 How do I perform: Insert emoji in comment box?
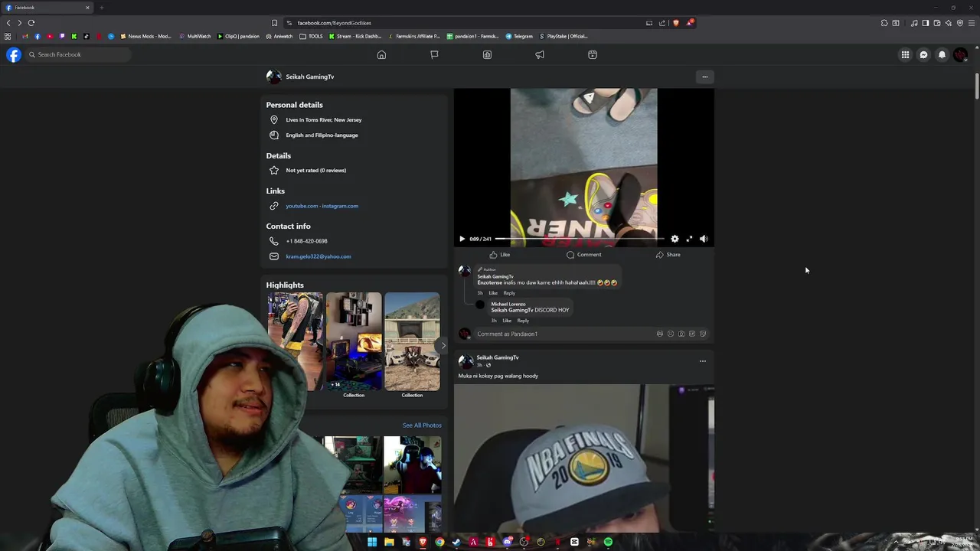point(671,334)
